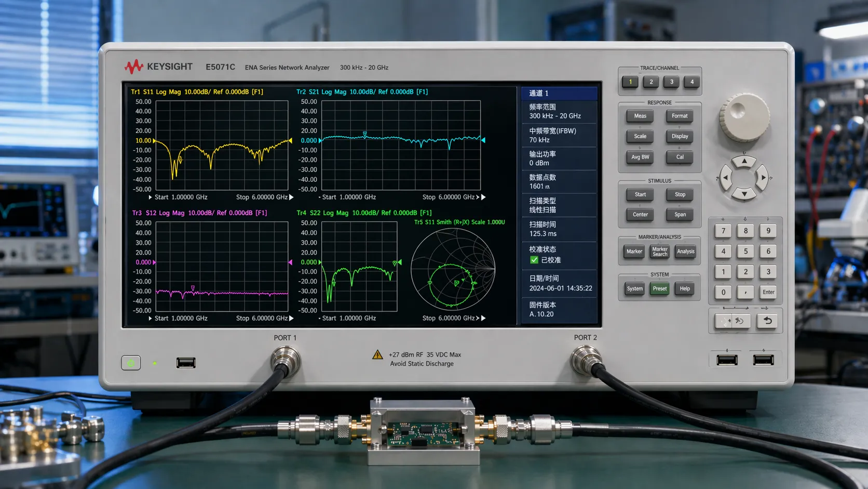Open scale settings with the Scale key
The height and width of the screenshot is (489, 868).
click(x=640, y=136)
